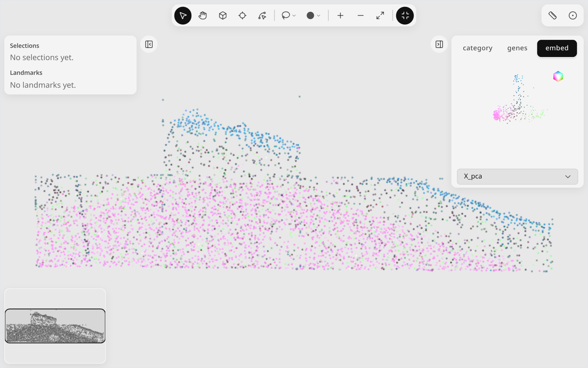Zoom out with the minus icon
This screenshot has width=588, height=368.
coord(360,16)
